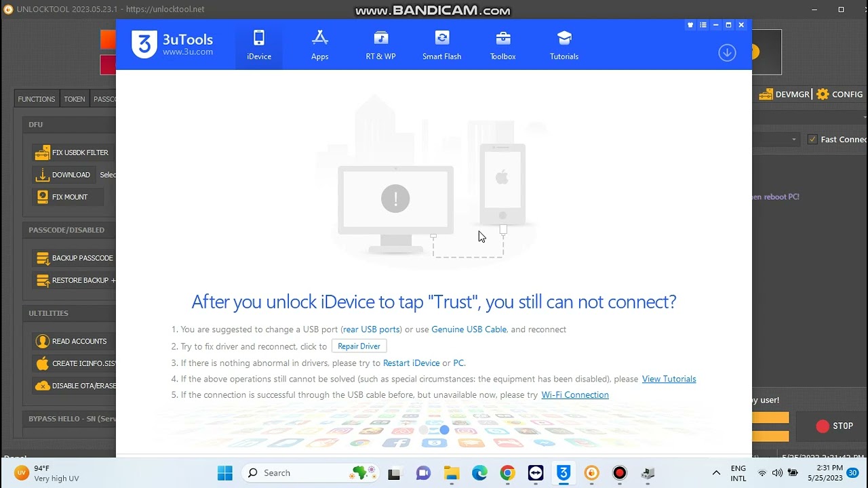Open the network Wi-Fi tray icon

point(762,473)
